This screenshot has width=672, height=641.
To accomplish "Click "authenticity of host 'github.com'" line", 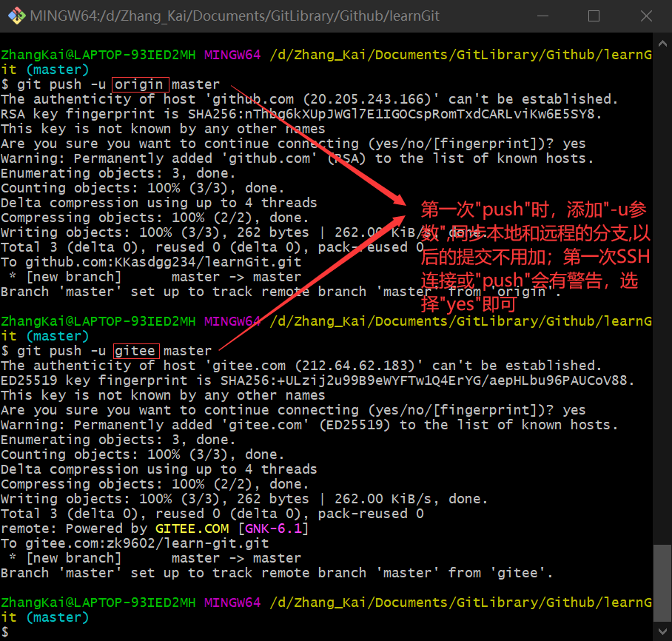I will pyautogui.click(x=309, y=99).
